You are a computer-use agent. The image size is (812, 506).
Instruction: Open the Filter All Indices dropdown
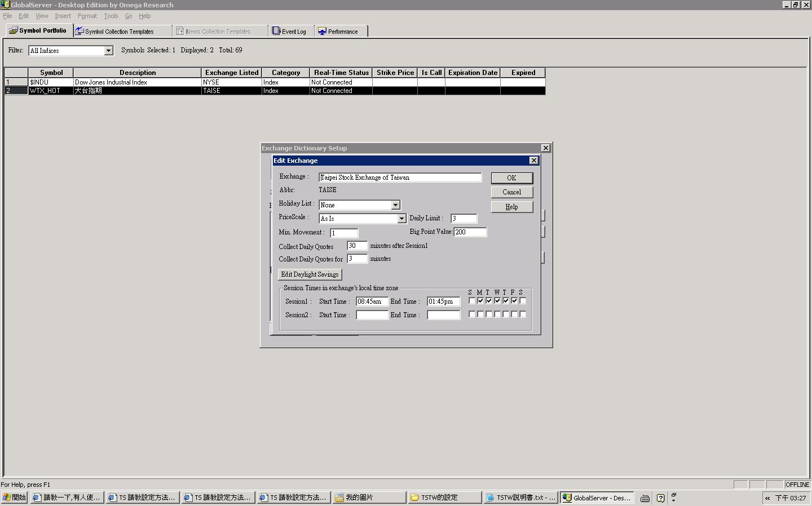pyautogui.click(x=108, y=51)
